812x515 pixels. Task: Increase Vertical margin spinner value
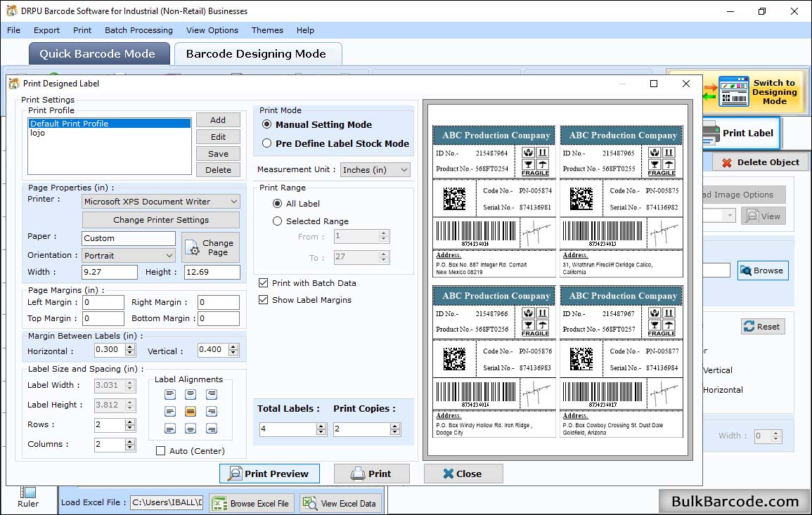pos(233,347)
